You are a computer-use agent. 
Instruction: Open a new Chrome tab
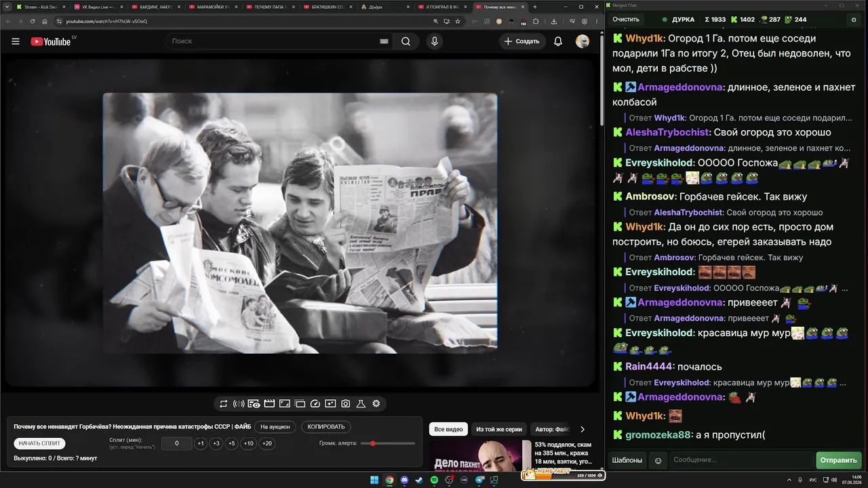(535, 7)
